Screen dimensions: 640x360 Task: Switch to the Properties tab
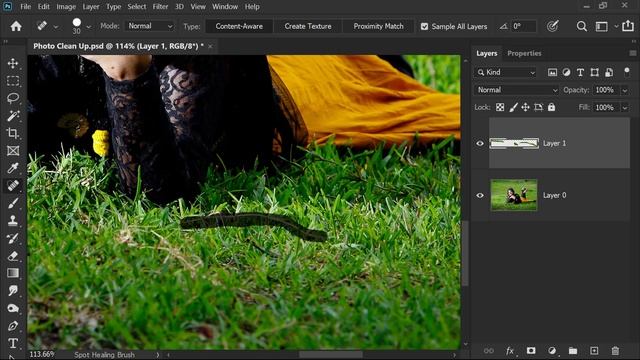coord(524,53)
